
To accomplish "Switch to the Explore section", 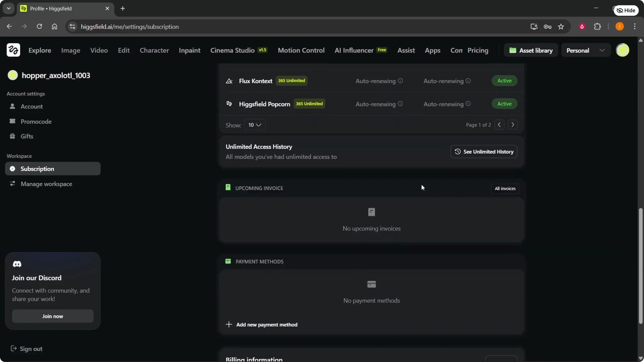I will pyautogui.click(x=40, y=50).
